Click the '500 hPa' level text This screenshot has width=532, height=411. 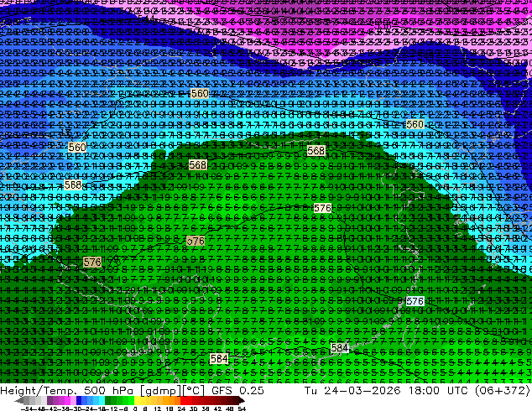[x=110, y=391]
